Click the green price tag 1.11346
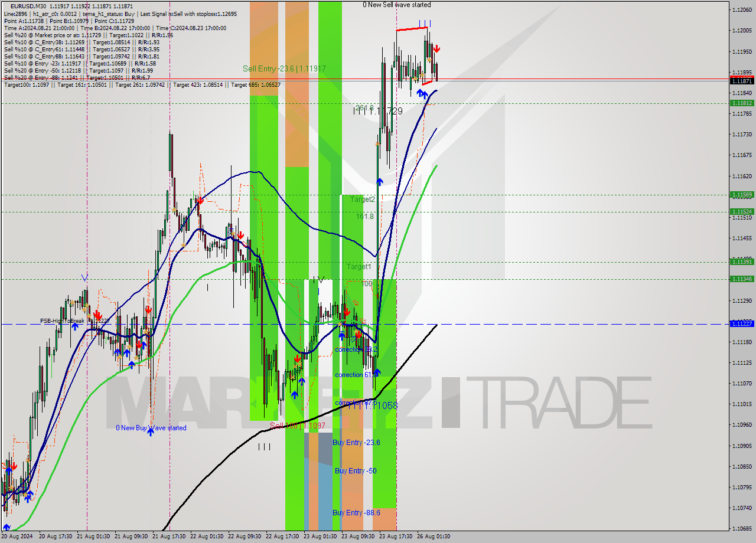This screenshot has width=756, height=543. [x=742, y=279]
